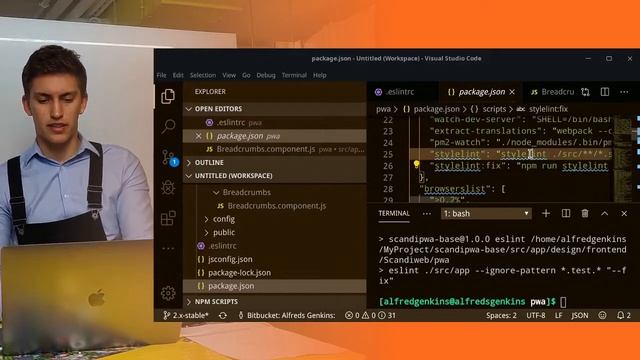The width and height of the screenshot is (640, 360).
Task: Collapse the Open Editors section
Action: coord(274,109)
